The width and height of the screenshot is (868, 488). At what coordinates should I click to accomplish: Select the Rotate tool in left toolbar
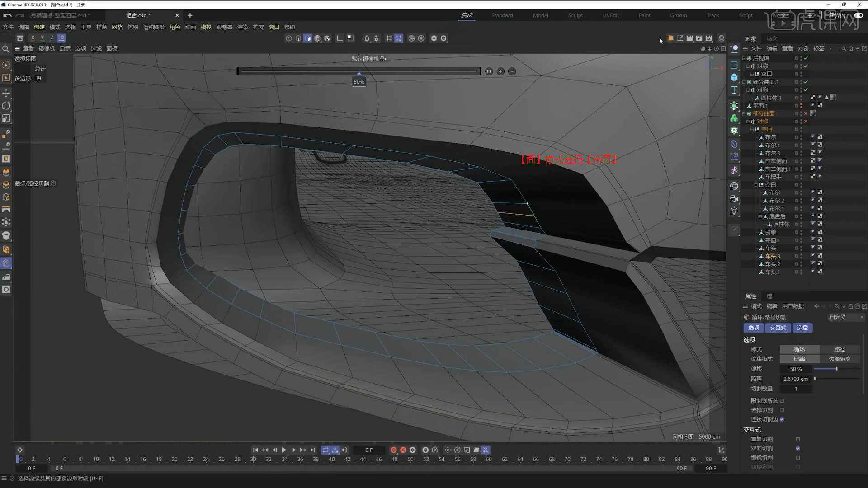pos(6,106)
